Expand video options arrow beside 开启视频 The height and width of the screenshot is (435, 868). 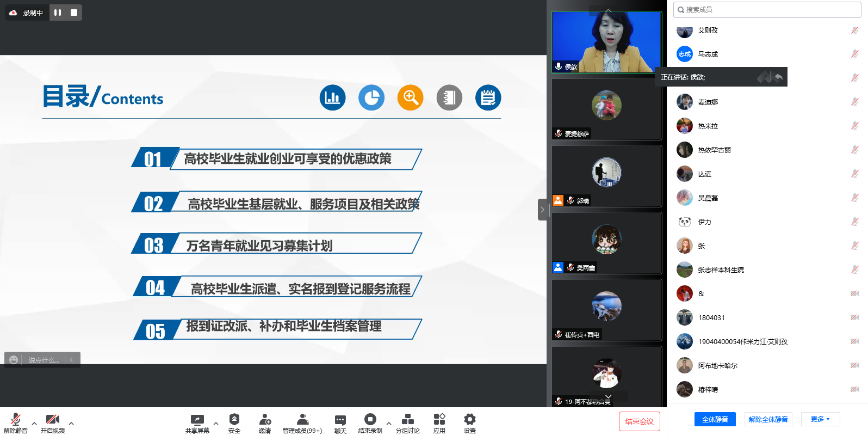71,423
